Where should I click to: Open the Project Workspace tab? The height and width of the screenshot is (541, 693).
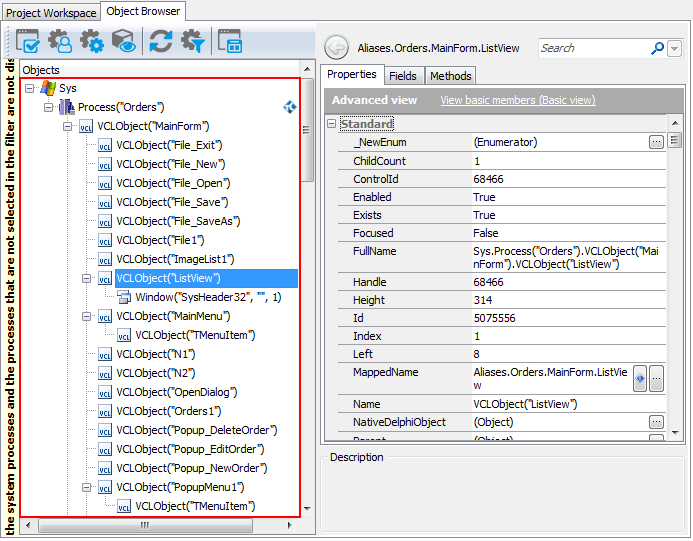click(51, 12)
